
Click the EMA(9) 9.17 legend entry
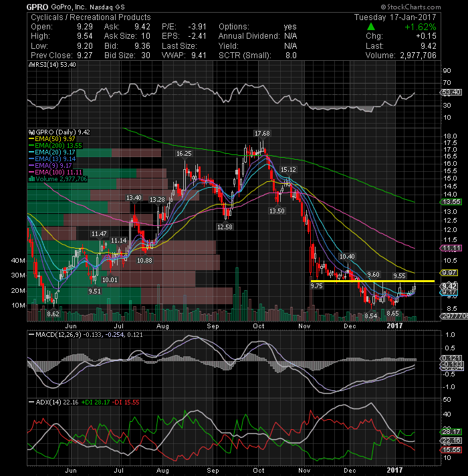tap(50, 165)
